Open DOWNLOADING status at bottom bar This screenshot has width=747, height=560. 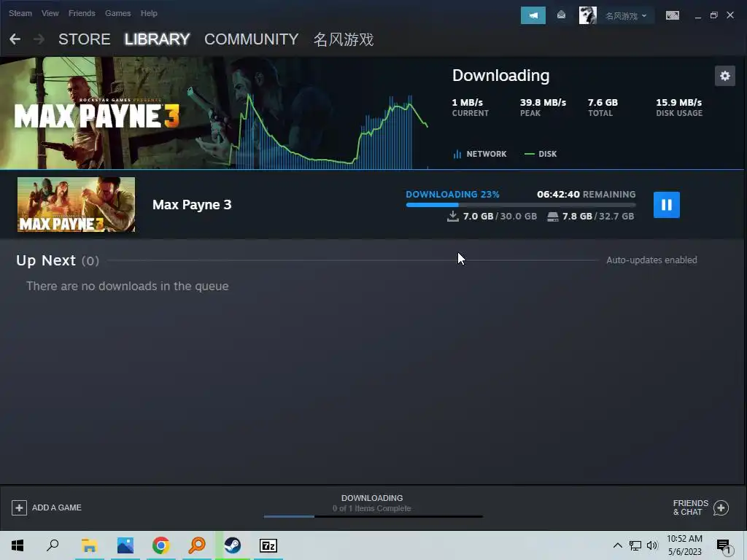coord(372,498)
